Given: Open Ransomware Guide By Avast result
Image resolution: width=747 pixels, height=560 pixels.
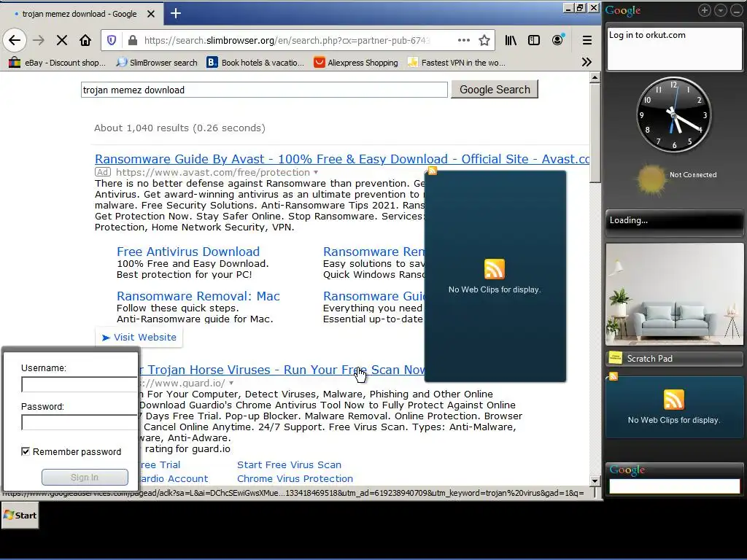Looking at the screenshot, I should point(342,159).
